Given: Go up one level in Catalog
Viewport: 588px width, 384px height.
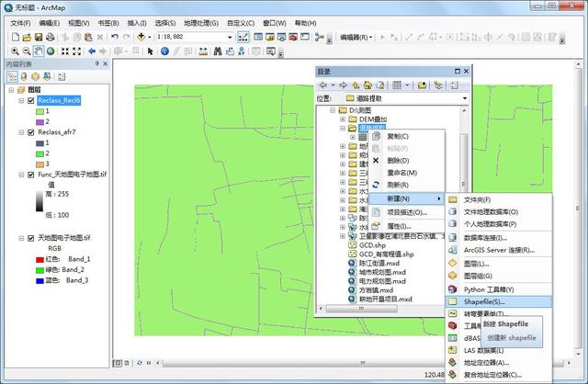Looking at the screenshot, I should [x=356, y=85].
